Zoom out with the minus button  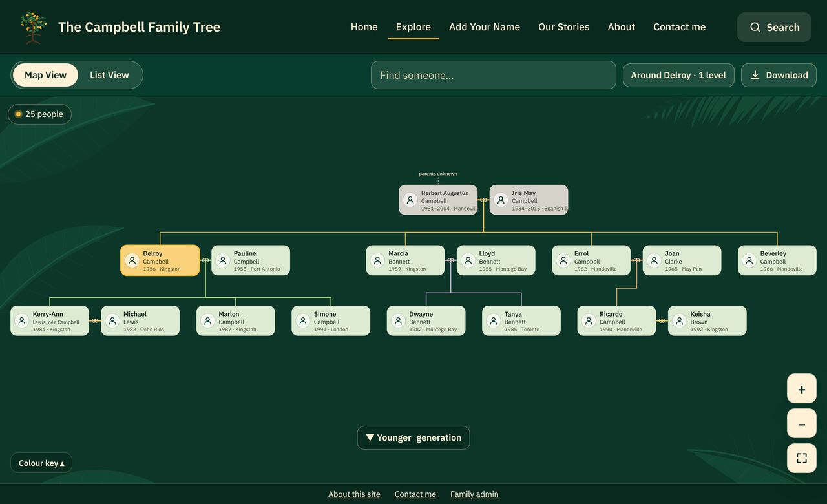pos(802,424)
